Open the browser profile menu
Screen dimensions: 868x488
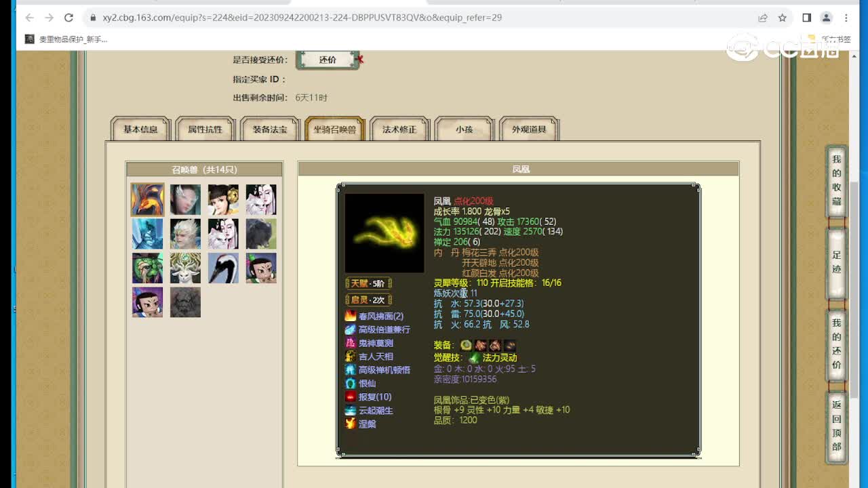827,18
